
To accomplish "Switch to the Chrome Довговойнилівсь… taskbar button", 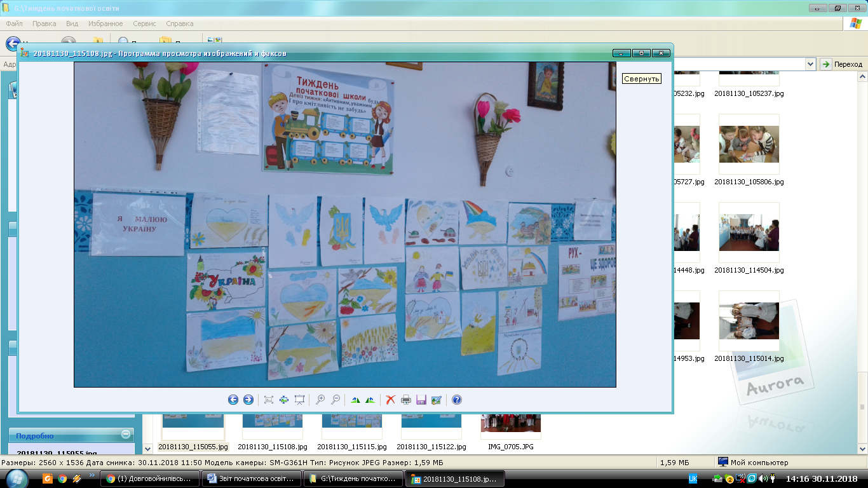I will click(151, 478).
